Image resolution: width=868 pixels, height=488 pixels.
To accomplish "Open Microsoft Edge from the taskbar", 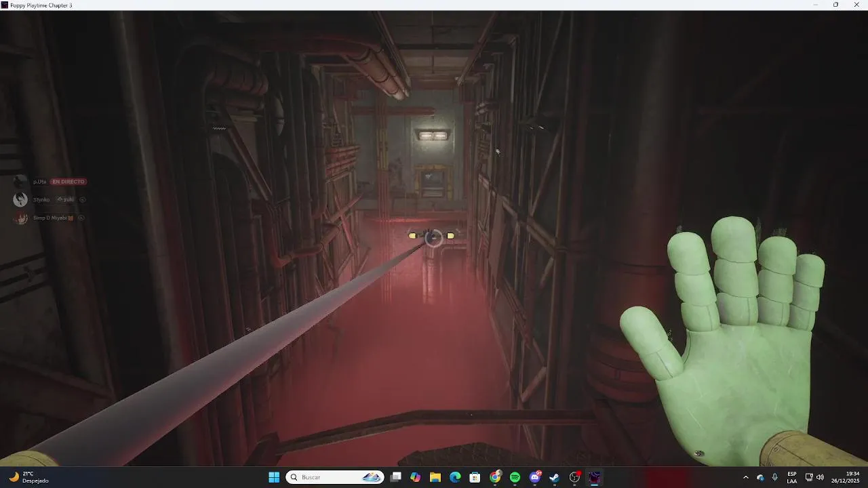I will pos(455,477).
